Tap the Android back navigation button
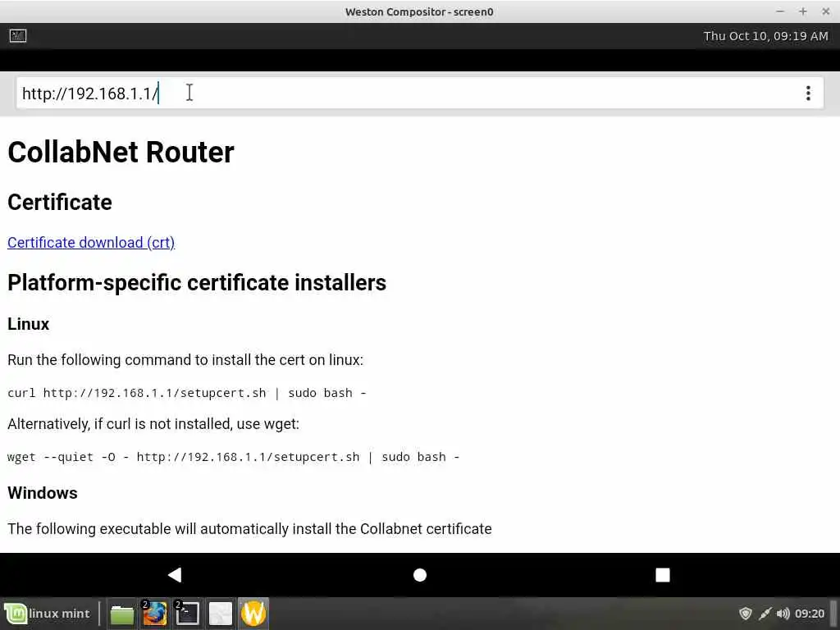 [175, 575]
